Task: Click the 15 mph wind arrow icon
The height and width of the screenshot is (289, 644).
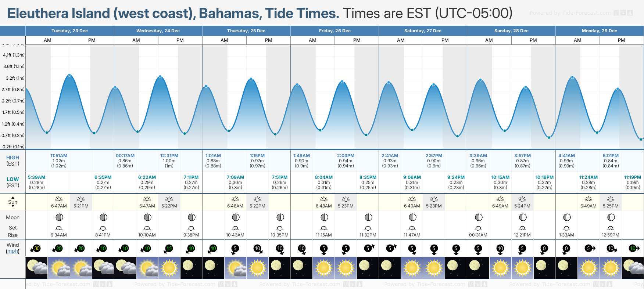Action: click(x=168, y=249)
